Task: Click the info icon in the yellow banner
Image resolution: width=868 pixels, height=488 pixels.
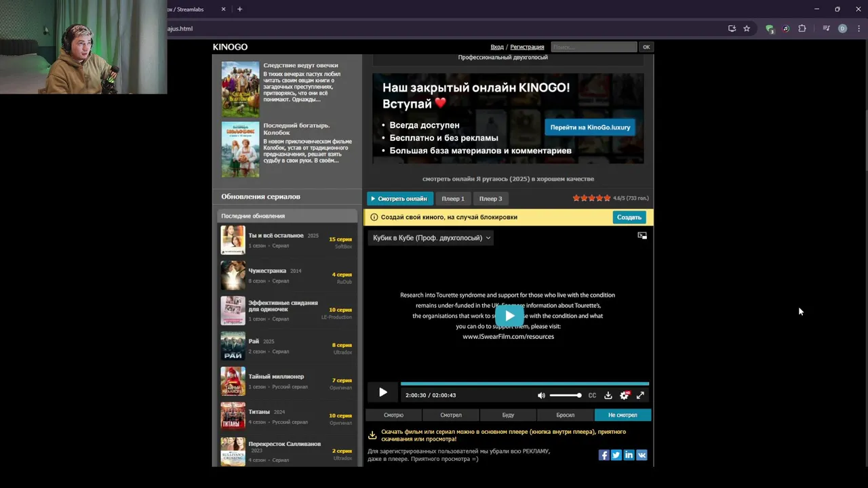Action: (x=374, y=218)
